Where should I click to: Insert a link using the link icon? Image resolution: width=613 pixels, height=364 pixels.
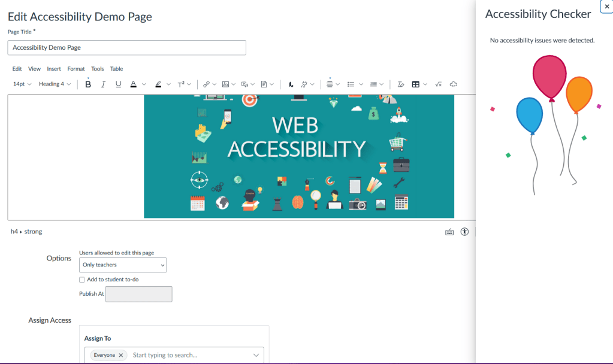[206, 84]
